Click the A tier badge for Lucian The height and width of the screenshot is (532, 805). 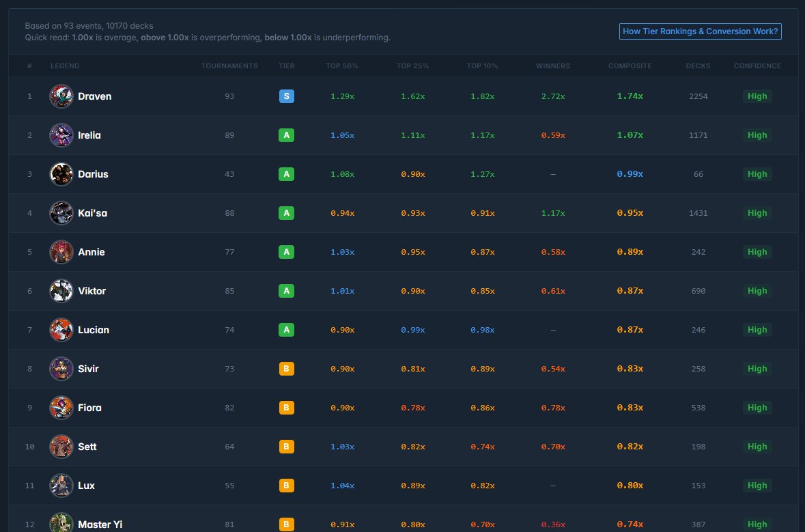pos(287,330)
